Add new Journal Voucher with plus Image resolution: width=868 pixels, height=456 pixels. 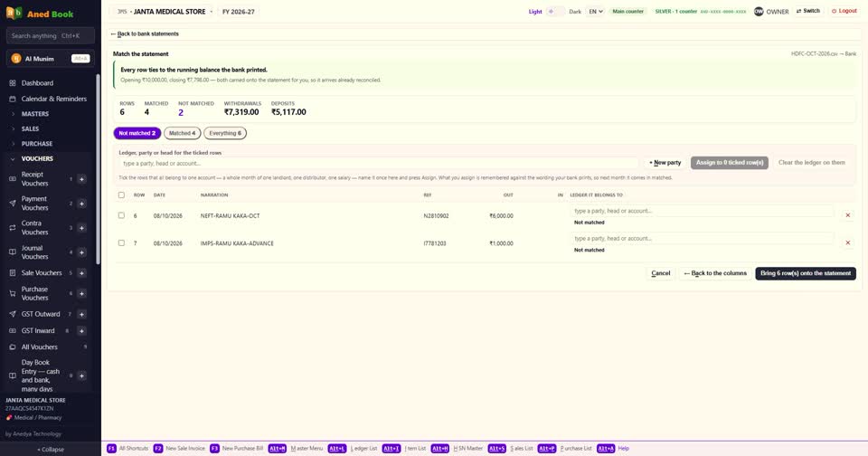coord(81,252)
